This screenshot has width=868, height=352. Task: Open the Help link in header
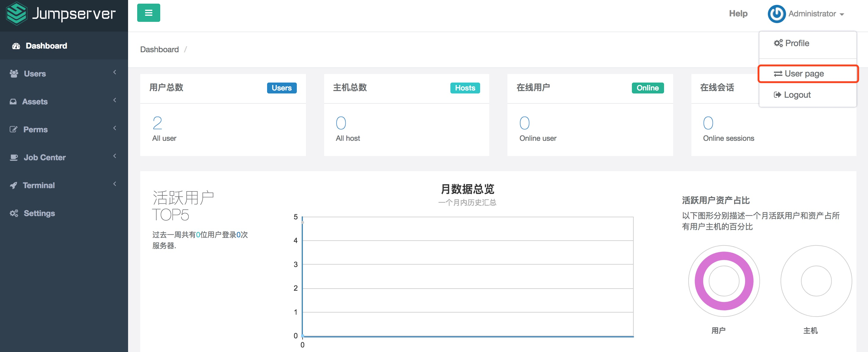click(738, 13)
